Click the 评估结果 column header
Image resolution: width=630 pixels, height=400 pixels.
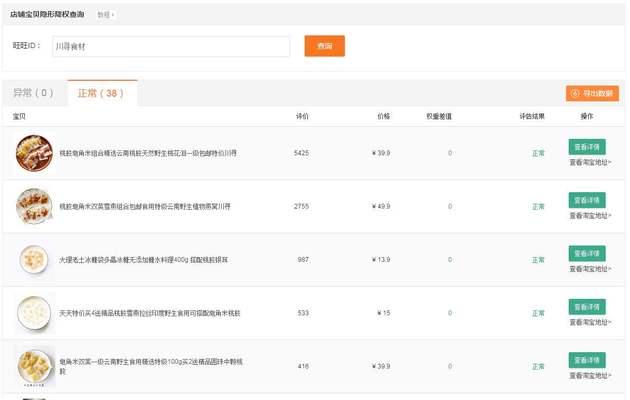click(532, 116)
